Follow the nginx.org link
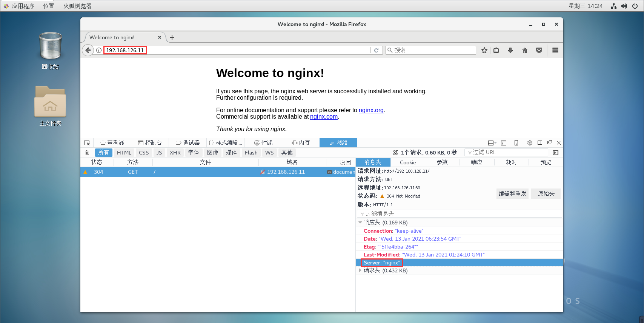Viewport: 644px width, 323px height. [x=371, y=110]
